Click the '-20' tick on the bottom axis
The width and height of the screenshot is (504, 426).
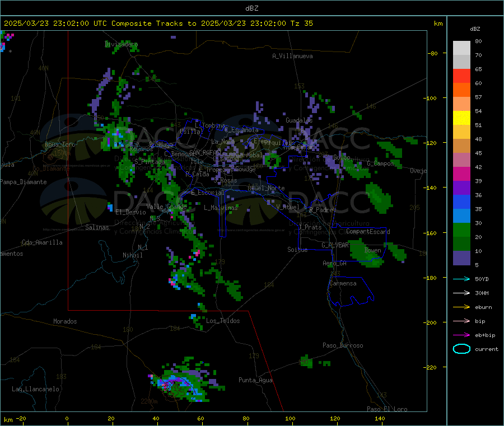coord(21,418)
